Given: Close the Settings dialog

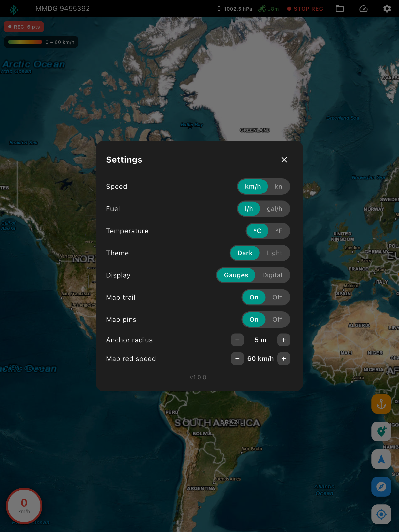Looking at the screenshot, I should [x=284, y=160].
